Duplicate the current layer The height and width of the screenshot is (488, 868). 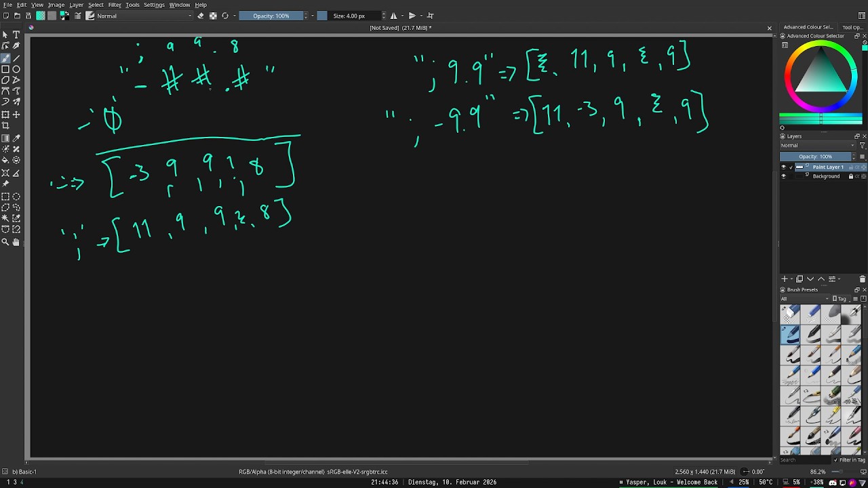pos(800,279)
